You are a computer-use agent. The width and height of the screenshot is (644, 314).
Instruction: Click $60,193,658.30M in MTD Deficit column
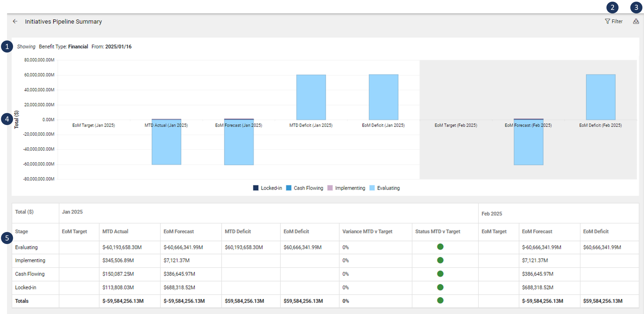[x=244, y=247]
